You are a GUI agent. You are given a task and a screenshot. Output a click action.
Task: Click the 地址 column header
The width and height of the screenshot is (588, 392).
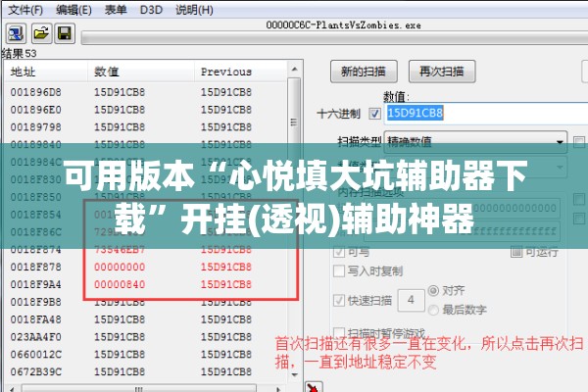(x=46, y=72)
